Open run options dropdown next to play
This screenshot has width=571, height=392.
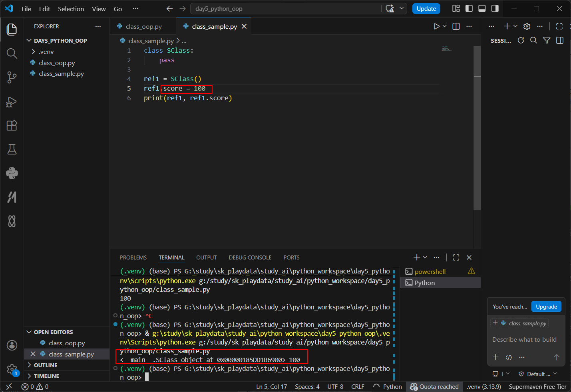pos(445,26)
